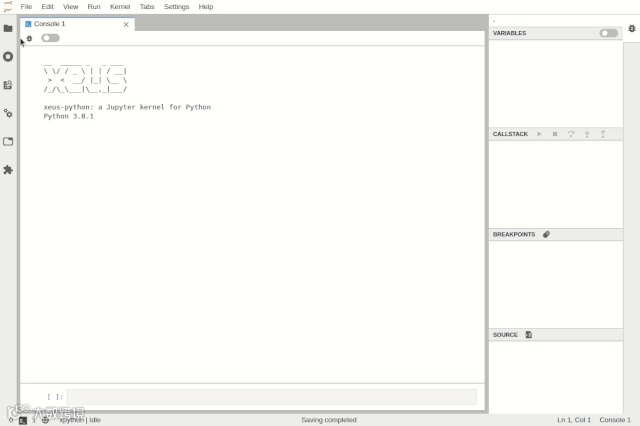640x426 pixels.
Task: Open the Debugger bug icon in right sidebar
Action: pos(632,29)
